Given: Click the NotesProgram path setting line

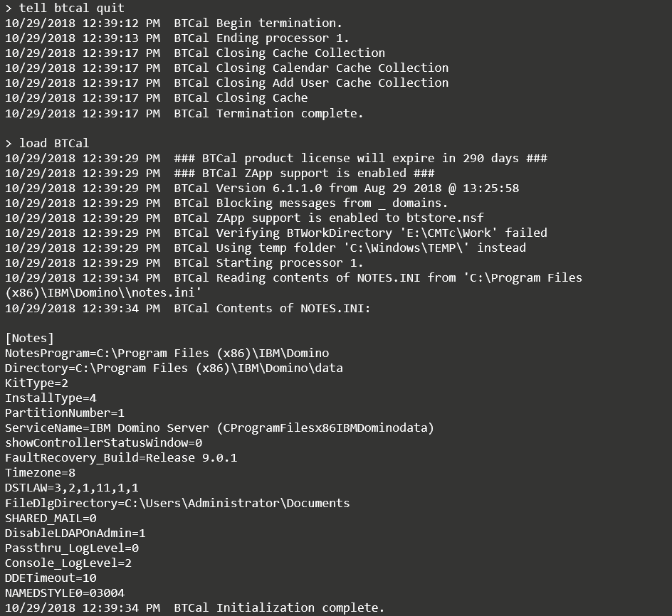Looking at the screenshot, I should 167,353.
